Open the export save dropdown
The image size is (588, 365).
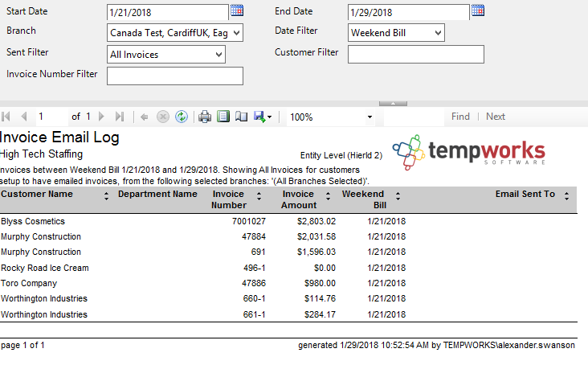point(263,117)
